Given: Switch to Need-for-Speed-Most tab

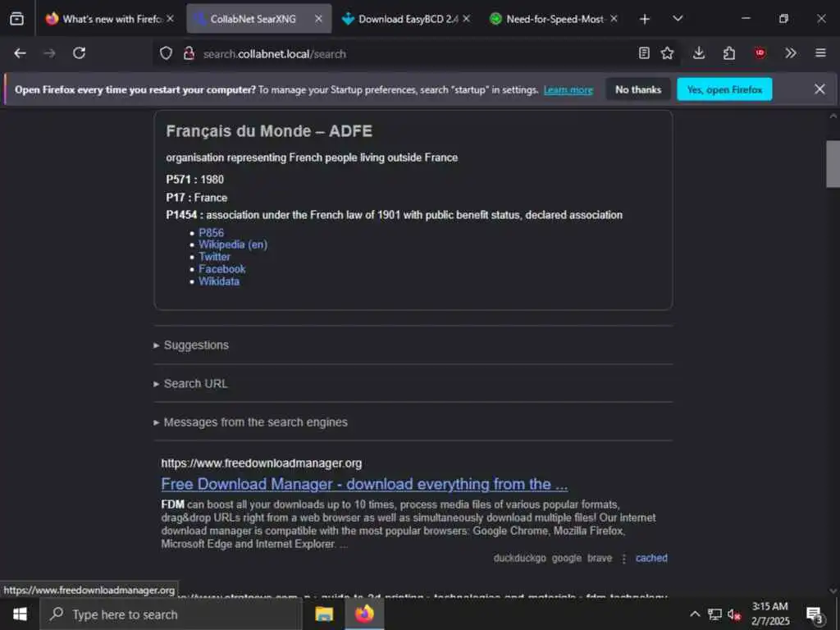Looking at the screenshot, I should 555,19.
